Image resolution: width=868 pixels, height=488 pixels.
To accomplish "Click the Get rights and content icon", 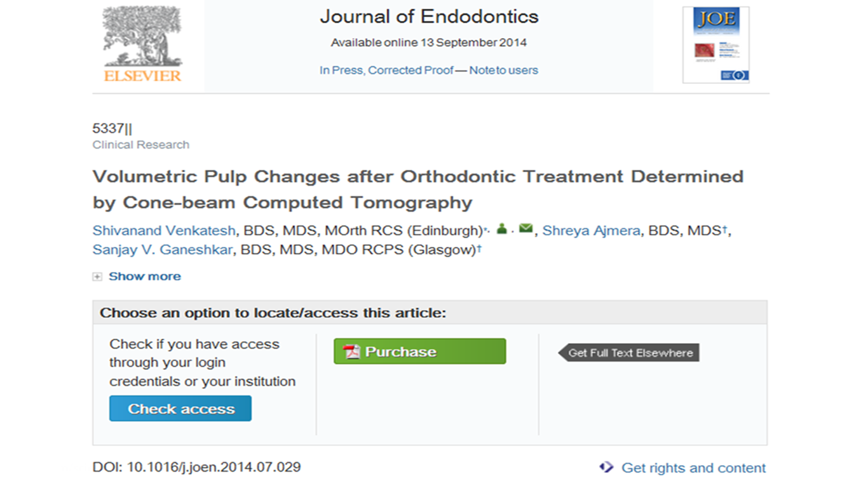I will [x=606, y=468].
